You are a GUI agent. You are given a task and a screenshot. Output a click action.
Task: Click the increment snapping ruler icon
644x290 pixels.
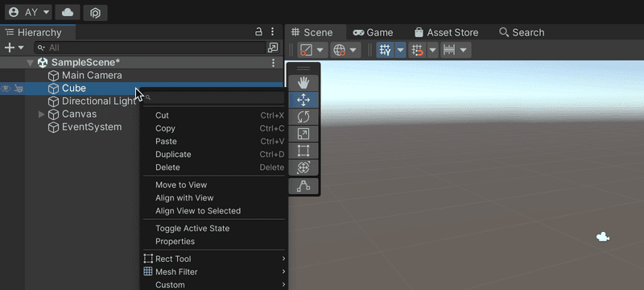(449, 50)
